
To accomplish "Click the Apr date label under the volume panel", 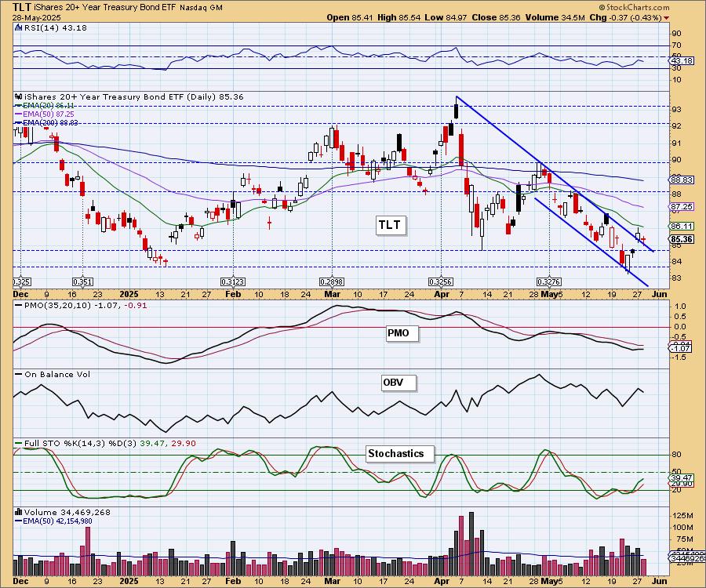I will point(442,581).
